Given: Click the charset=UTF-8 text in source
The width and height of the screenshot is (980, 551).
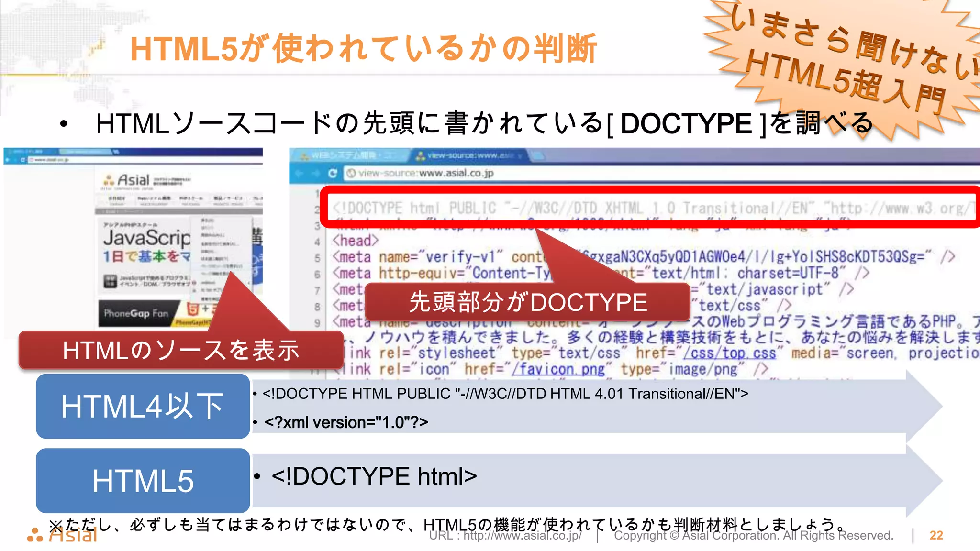Looking at the screenshot, I should click(788, 273).
